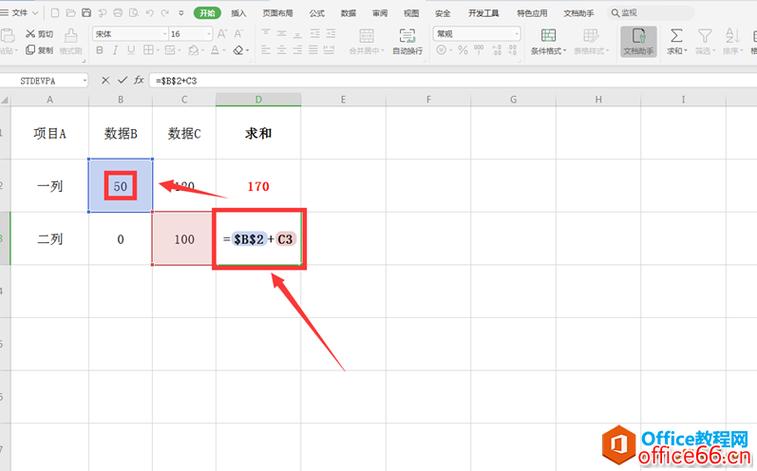This screenshot has width=757, height=471.
Task: Select column E header
Action: (x=343, y=99)
